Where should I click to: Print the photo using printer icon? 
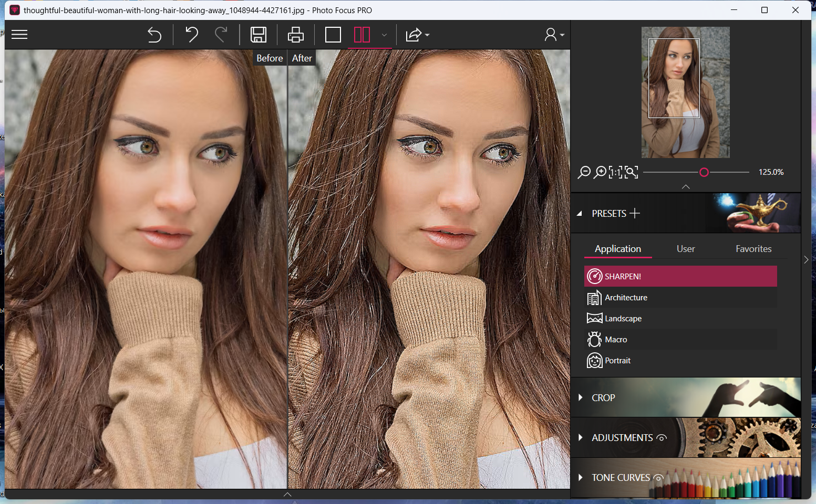295,35
